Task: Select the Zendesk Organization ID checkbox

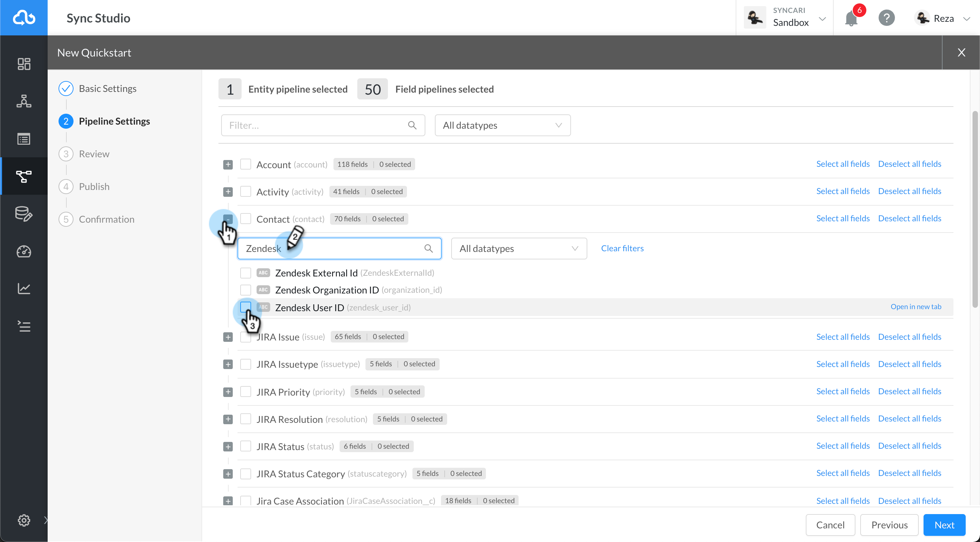Action: pos(245,290)
